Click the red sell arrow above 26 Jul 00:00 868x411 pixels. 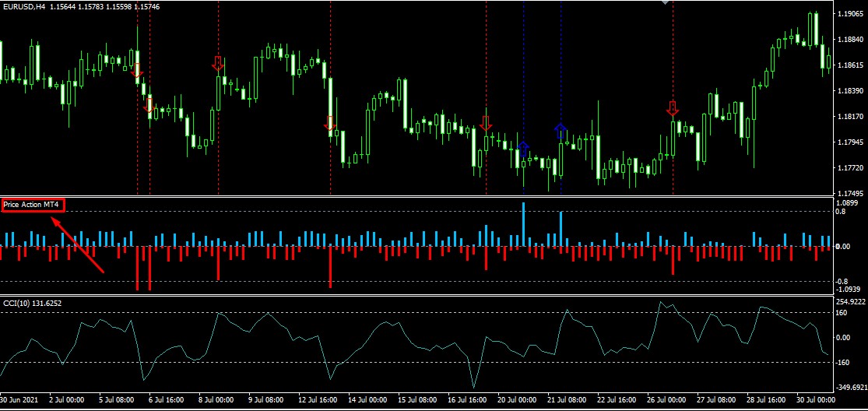coord(673,108)
